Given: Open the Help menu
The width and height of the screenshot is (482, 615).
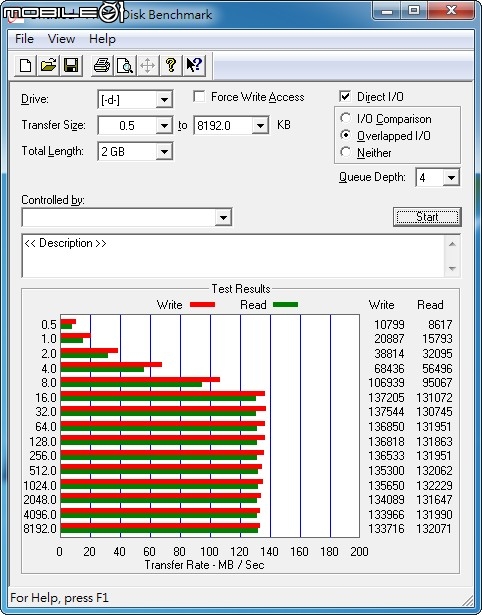Looking at the screenshot, I should [x=102, y=39].
